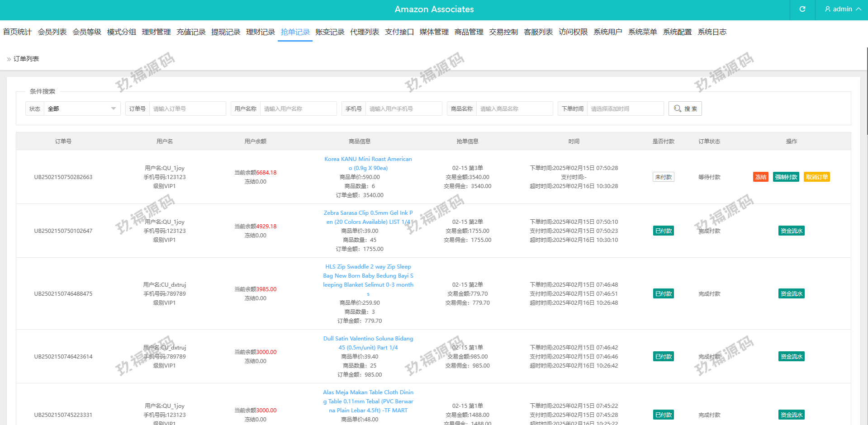The height and width of the screenshot is (425, 868).
Task: Click the search button with magnifier icon
Action: [x=685, y=109]
